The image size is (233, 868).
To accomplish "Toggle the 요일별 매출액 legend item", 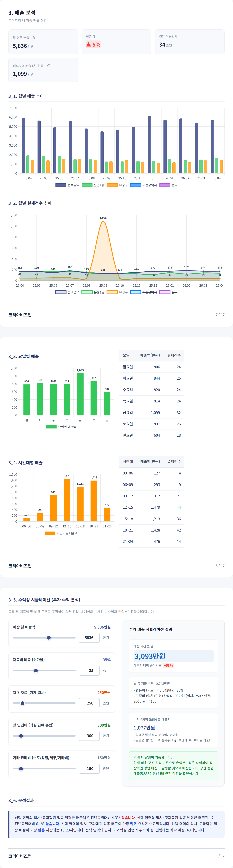I will pos(61,427).
